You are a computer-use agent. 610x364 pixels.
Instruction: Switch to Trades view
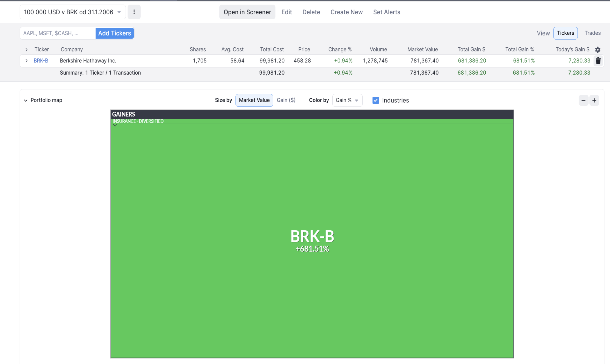593,33
